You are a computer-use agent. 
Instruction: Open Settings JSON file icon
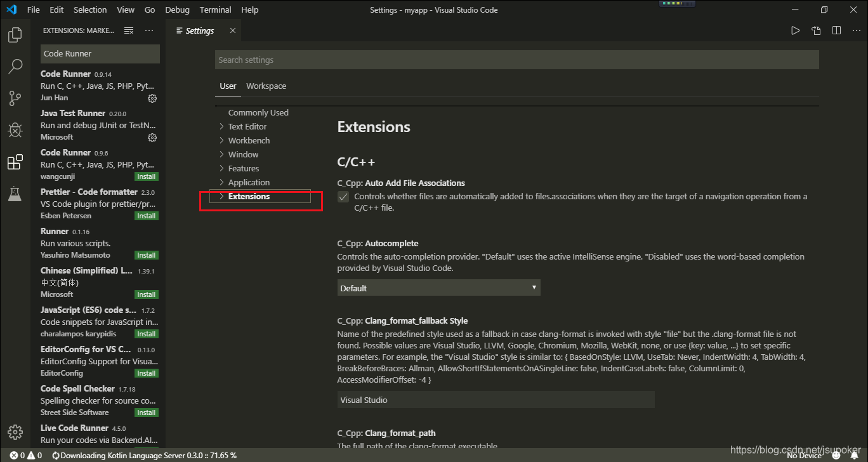point(816,30)
